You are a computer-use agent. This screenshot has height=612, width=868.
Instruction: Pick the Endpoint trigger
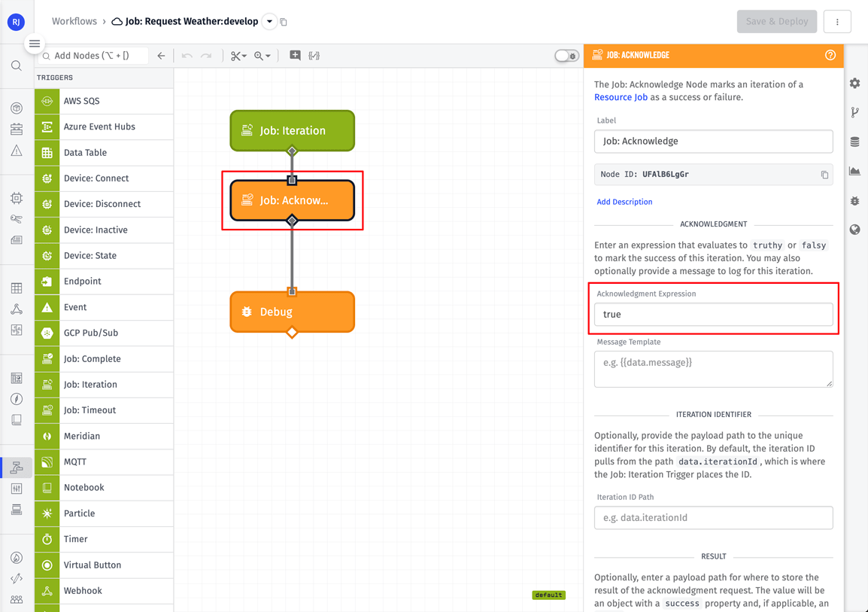pyautogui.click(x=104, y=282)
